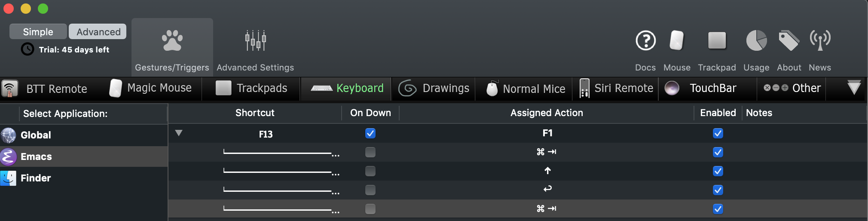The image size is (868, 221).
Task: Open Advanced Settings sliders icon
Action: 255,41
